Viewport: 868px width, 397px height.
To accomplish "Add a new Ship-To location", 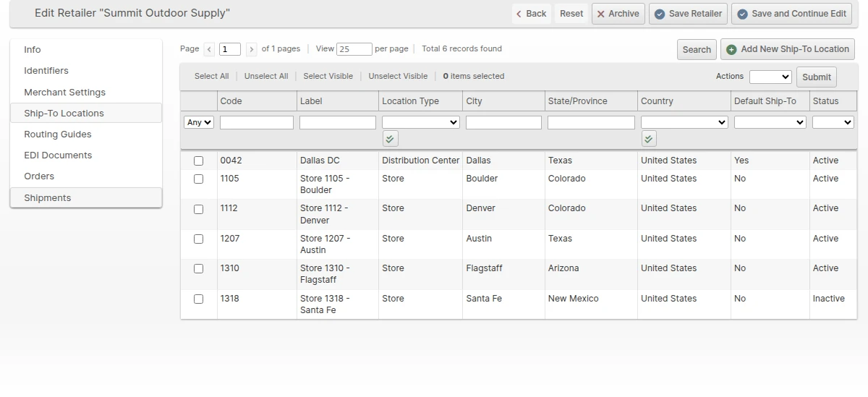I will click(788, 49).
